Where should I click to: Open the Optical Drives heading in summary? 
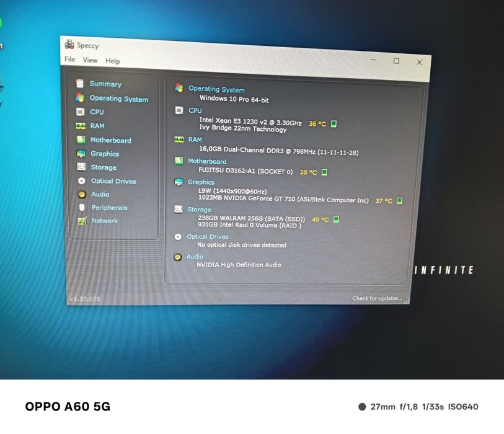(208, 237)
